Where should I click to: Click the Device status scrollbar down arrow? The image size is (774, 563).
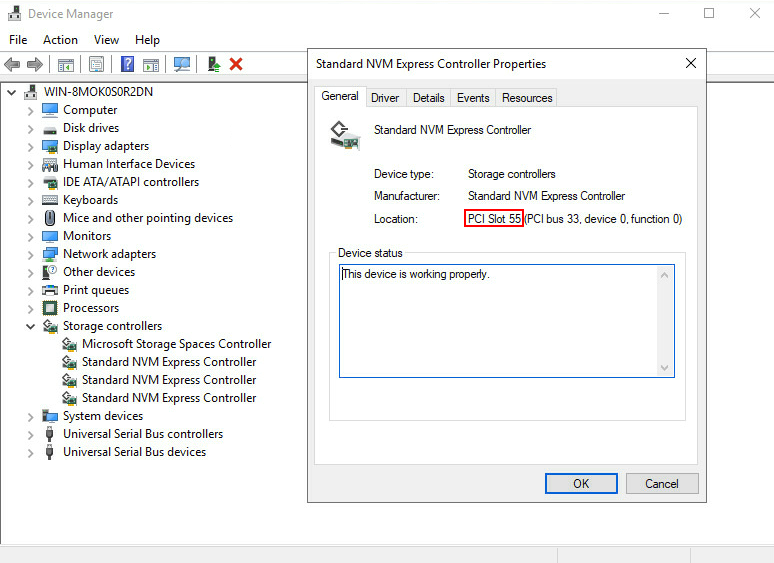coord(664,368)
